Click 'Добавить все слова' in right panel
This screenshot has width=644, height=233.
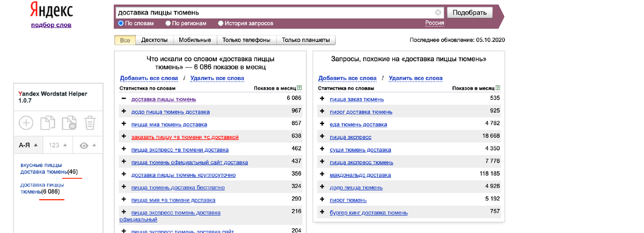(347, 78)
